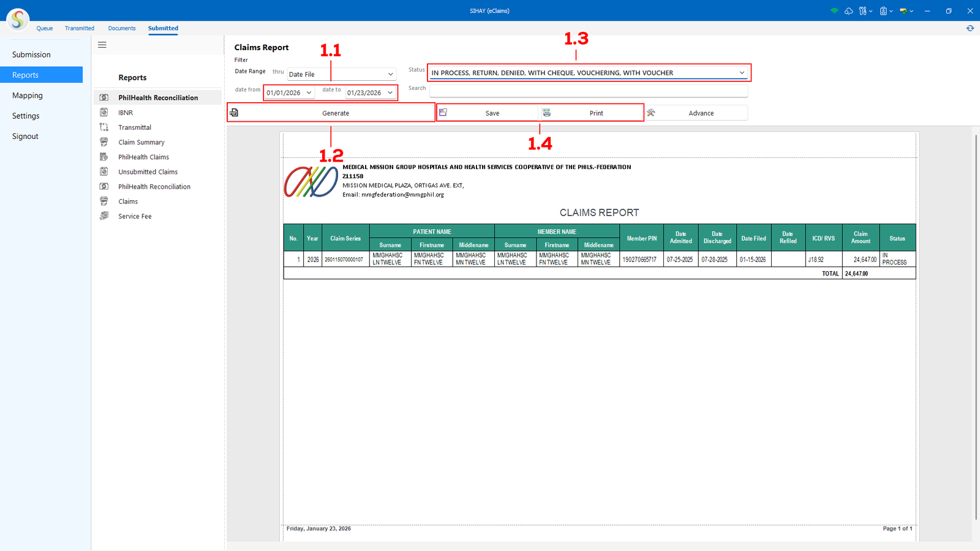Select the Transmittal report icon
Screen dimensions: 980x551
pos(104,127)
